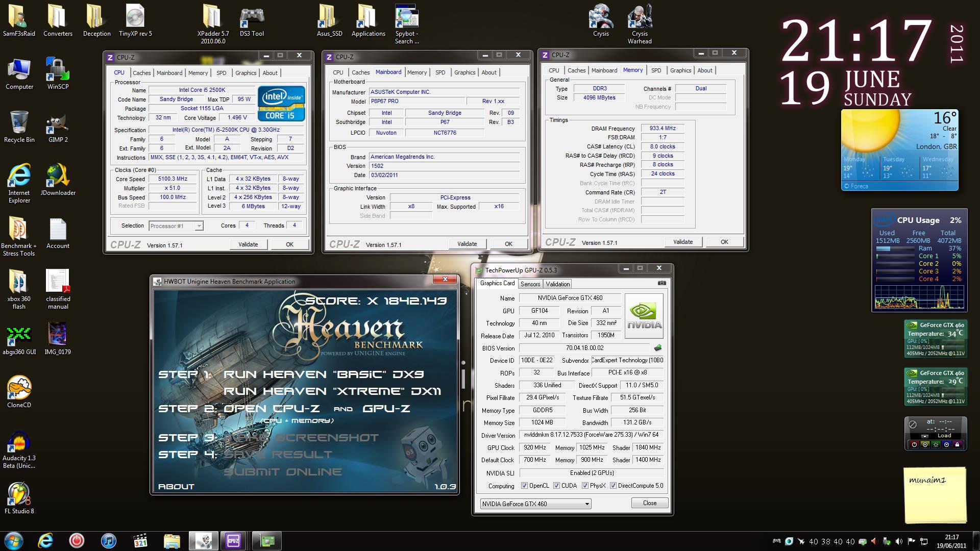Click the Close button in GPU-Z
Screen dimensions: 980x551
(650, 503)
